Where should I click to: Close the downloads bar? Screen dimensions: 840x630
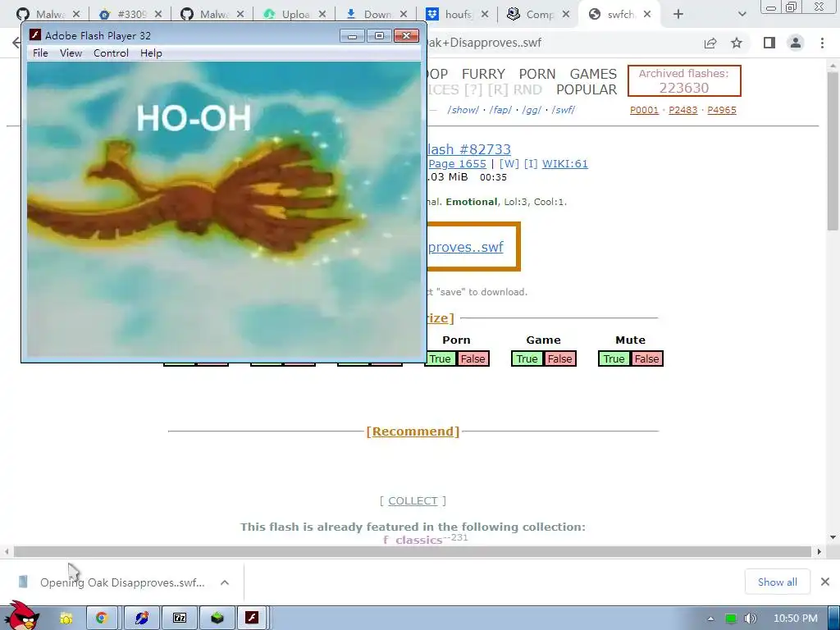(825, 582)
